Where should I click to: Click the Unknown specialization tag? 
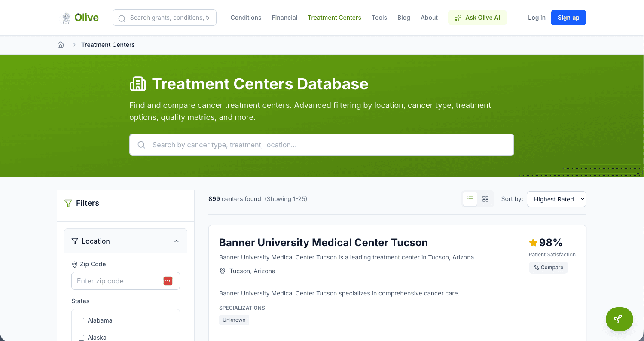[x=234, y=320]
